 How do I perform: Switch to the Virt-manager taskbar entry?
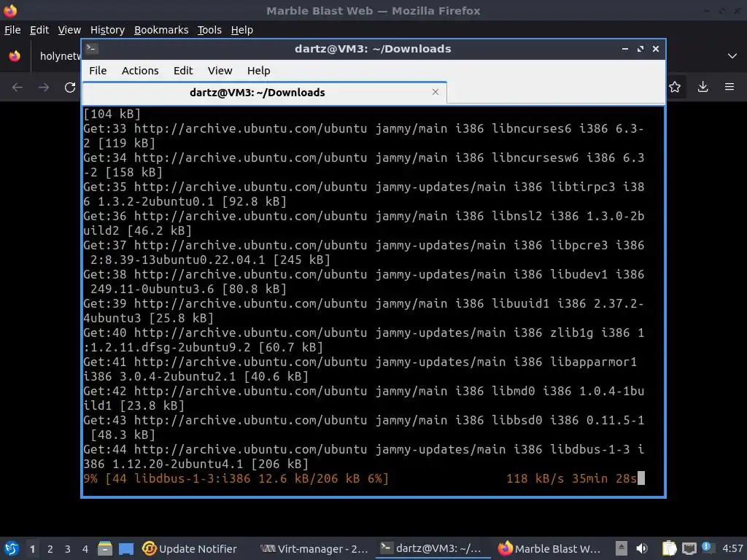315,548
